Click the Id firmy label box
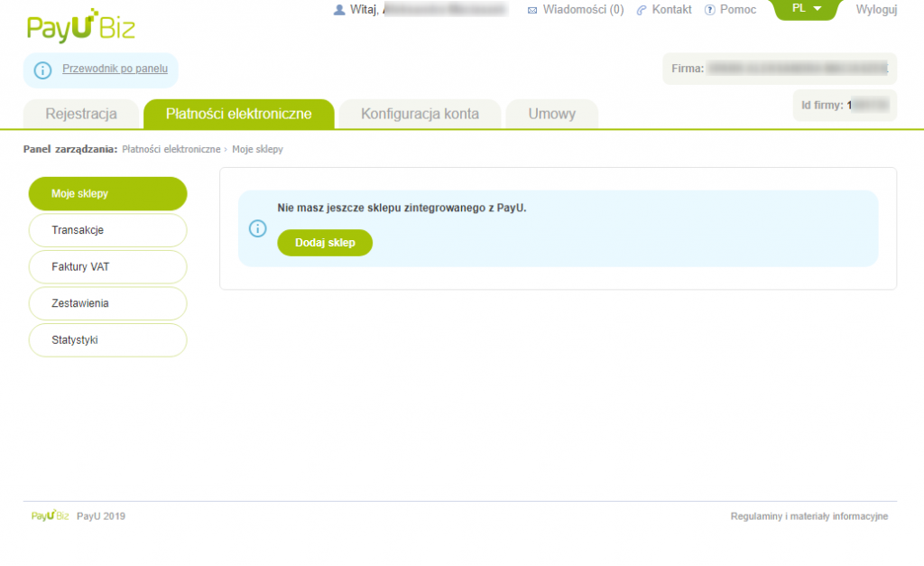This screenshot has height=566, width=924. click(x=845, y=105)
